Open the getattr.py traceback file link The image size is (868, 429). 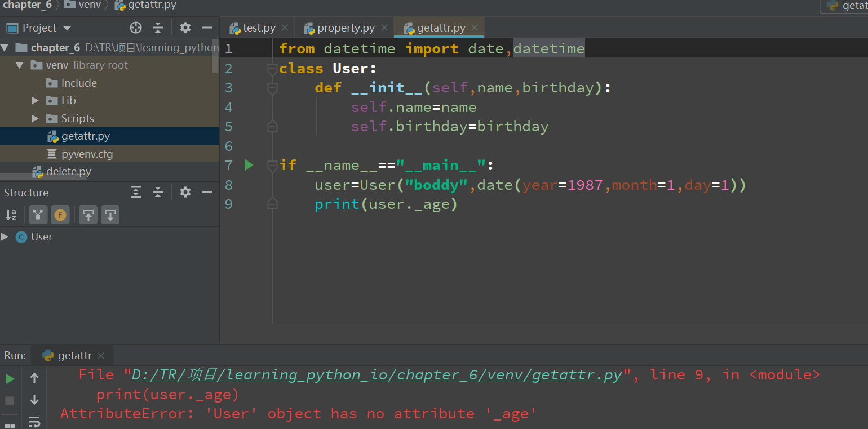(377, 375)
